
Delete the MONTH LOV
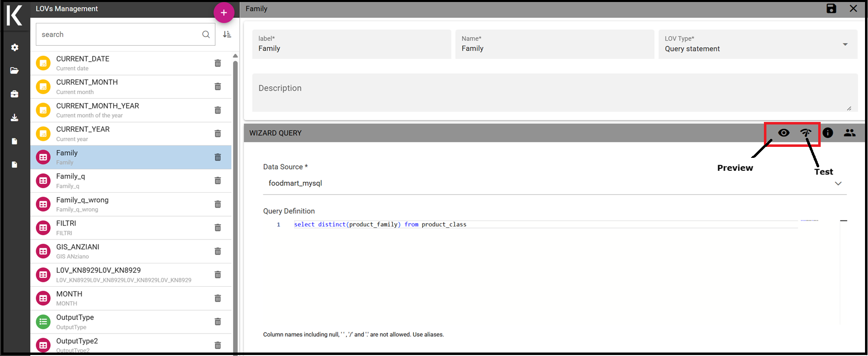218,298
